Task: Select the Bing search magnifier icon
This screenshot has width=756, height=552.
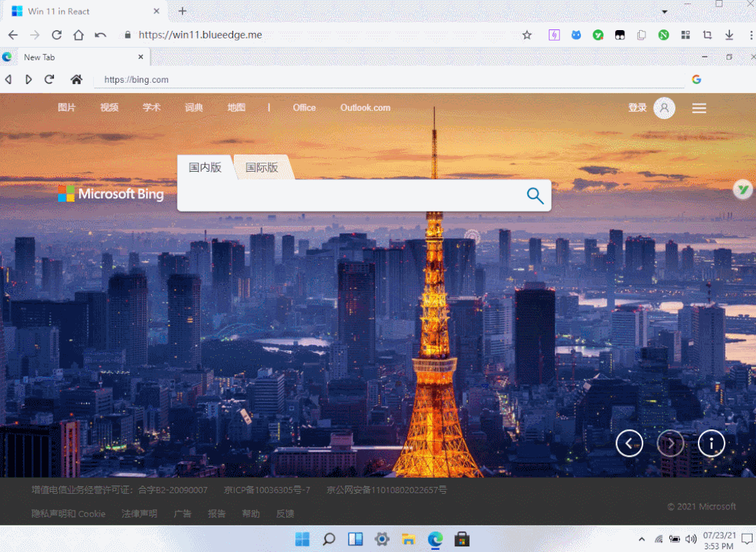Action: click(534, 196)
